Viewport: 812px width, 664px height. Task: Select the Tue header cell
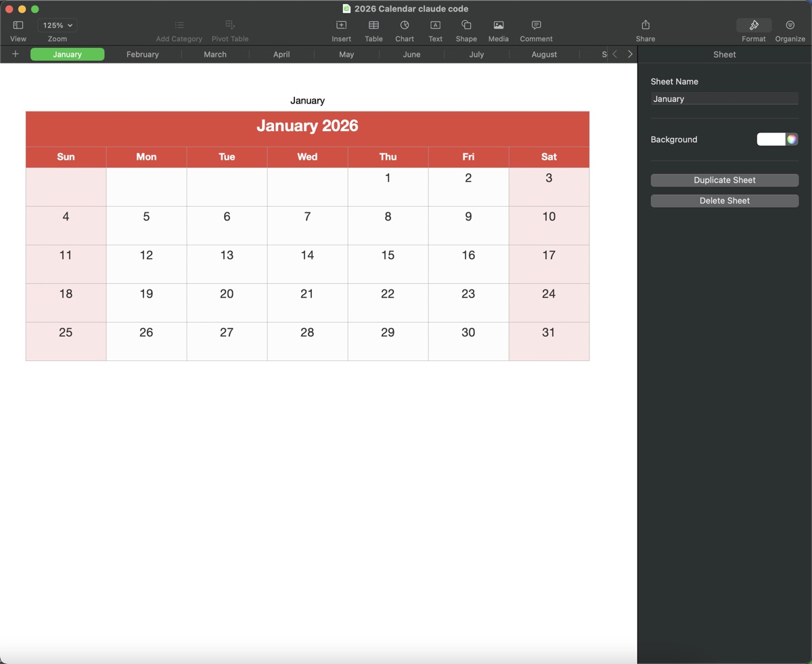point(227,157)
